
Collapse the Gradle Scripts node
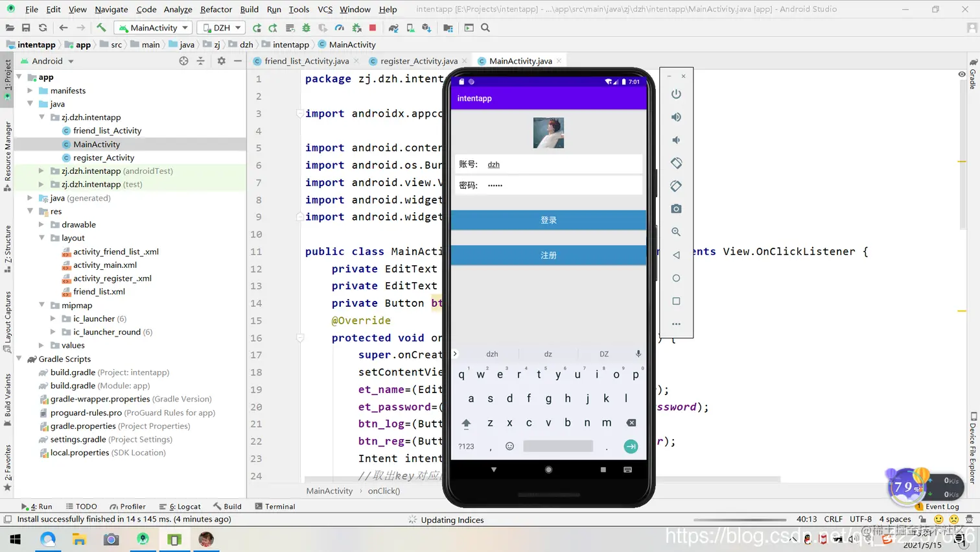(19, 359)
